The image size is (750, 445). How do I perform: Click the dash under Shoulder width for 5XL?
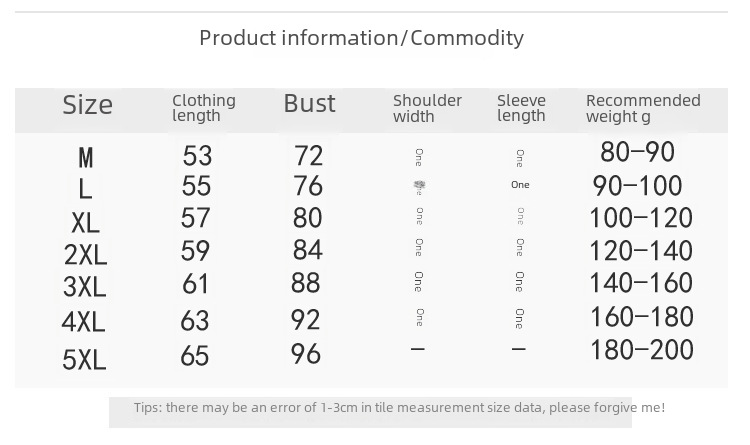[418, 349]
